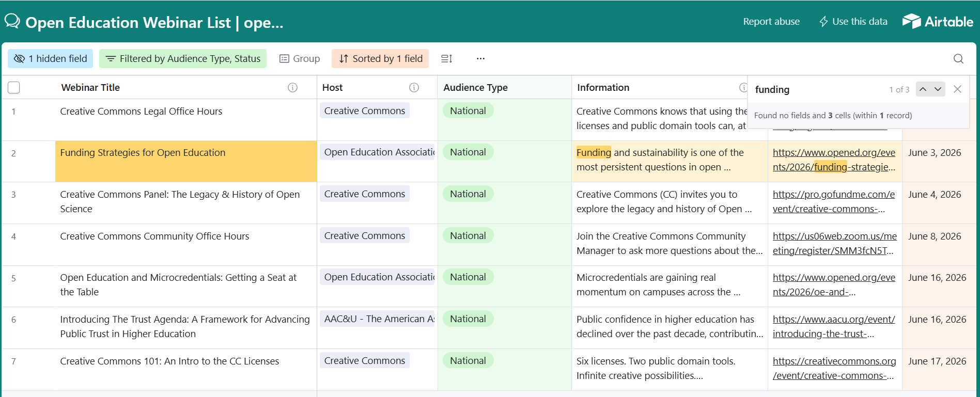Click Creative Commons host tag in row 4
Image resolution: width=980 pixels, height=397 pixels.
click(365, 236)
